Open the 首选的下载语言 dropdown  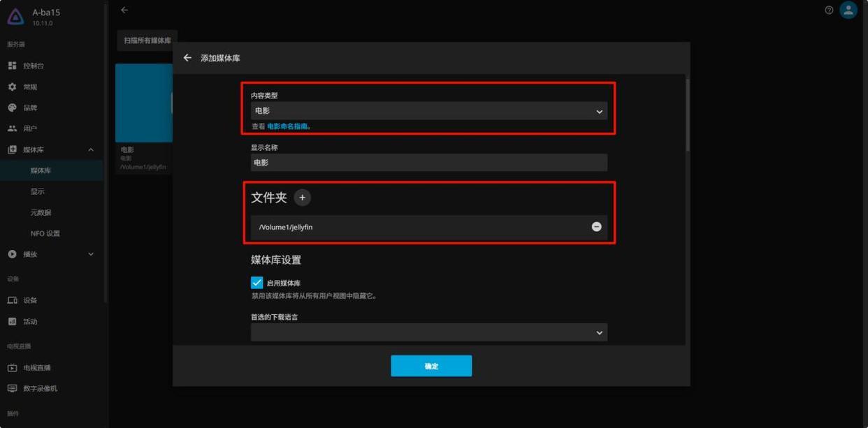pyautogui.click(x=428, y=333)
